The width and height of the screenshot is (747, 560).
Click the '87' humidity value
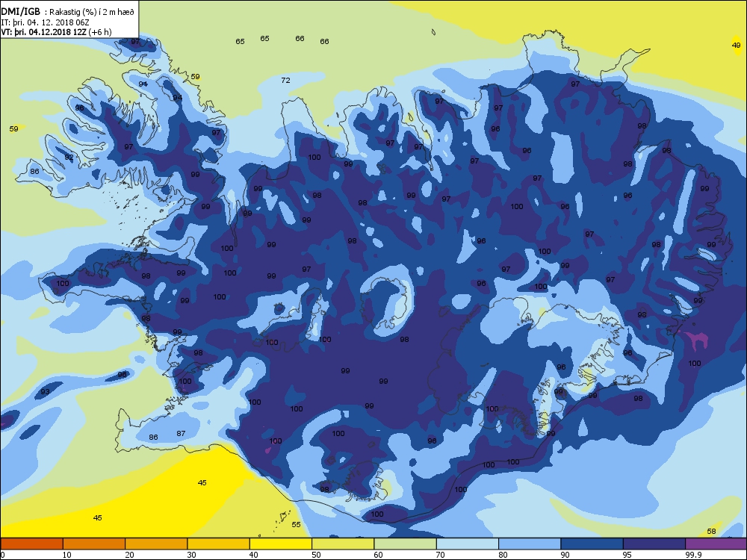[181, 434]
